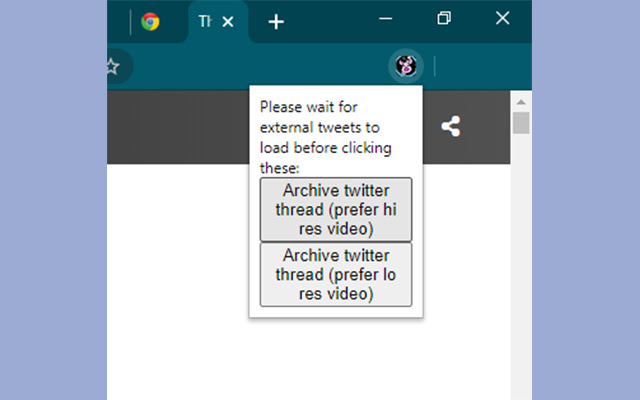Open the thread archiver extension icon
The image size is (640, 400).
[406, 66]
